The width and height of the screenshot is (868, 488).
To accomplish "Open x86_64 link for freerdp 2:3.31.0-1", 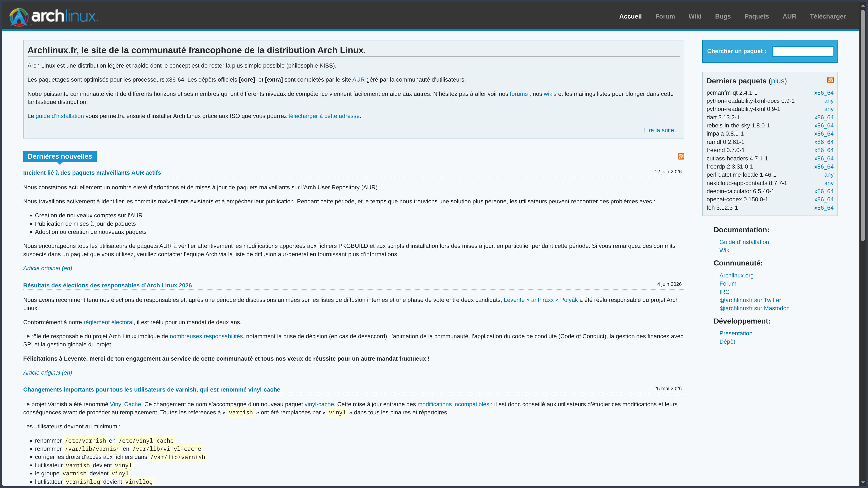I will (823, 167).
